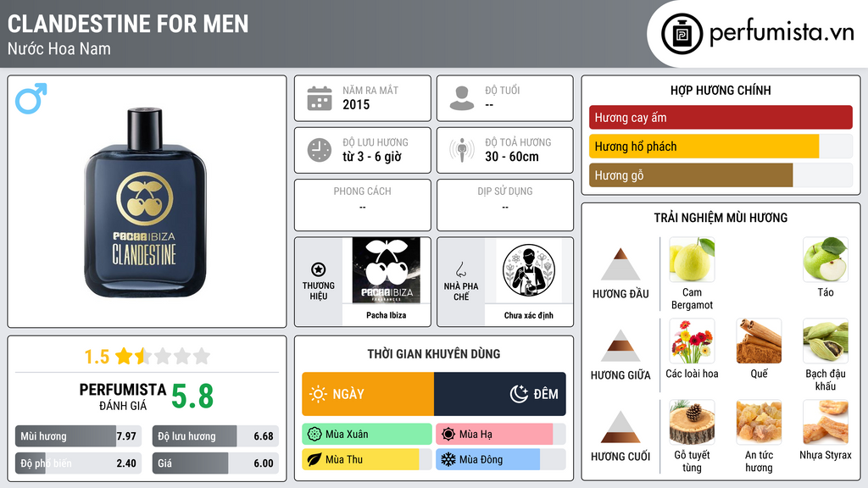This screenshot has height=488, width=868.
Task: Open the Gỗ tuyết tùng note image
Action: point(692,423)
